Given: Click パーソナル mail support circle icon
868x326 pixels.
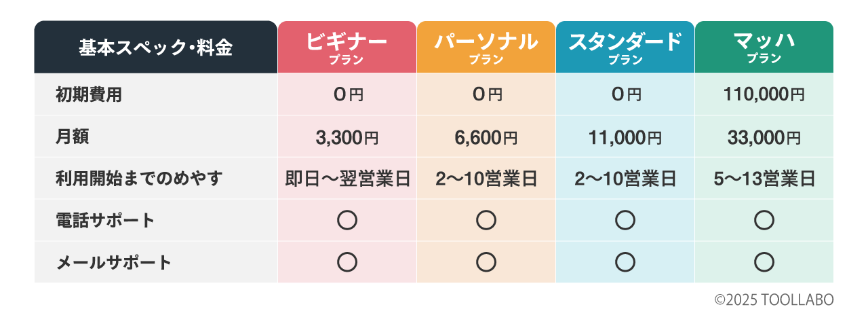Looking at the screenshot, I should [x=486, y=262].
